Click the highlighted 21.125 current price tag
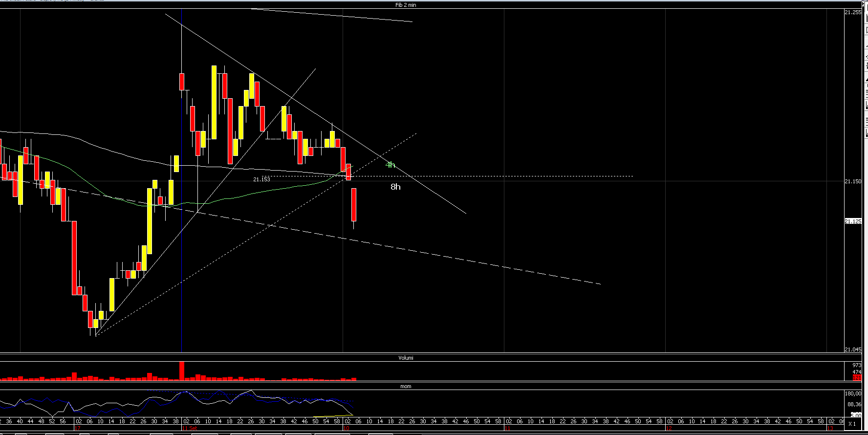Screen dimensions: 868x435 (x=853, y=221)
